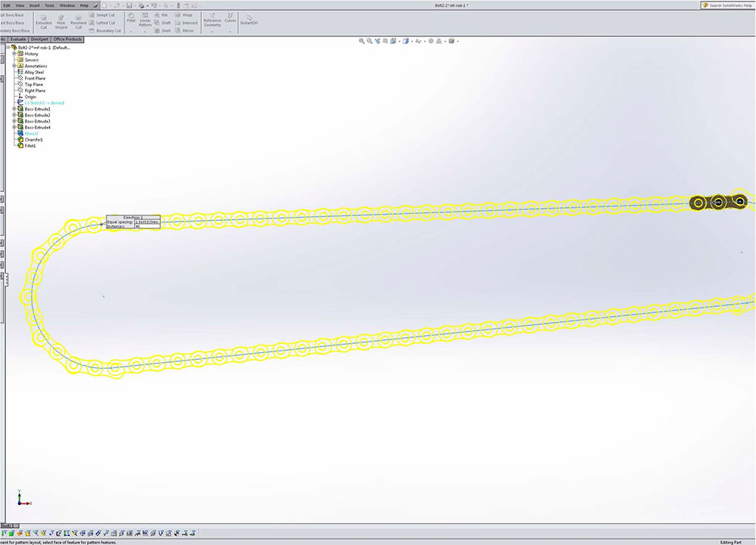This screenshot has height=545, width=756.
Task: Open the Hole Wizard tool
Action: pyautogui.click(x=61, y=20)
